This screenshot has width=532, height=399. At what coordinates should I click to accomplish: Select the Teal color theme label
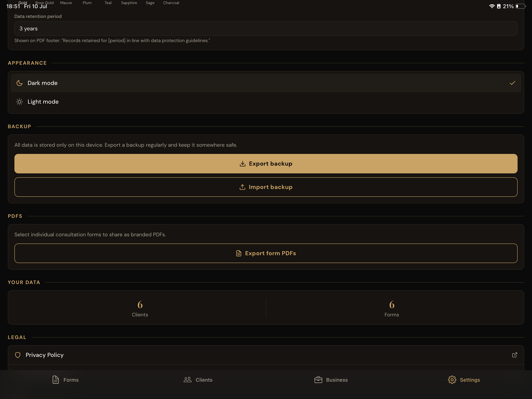(108, 3)
